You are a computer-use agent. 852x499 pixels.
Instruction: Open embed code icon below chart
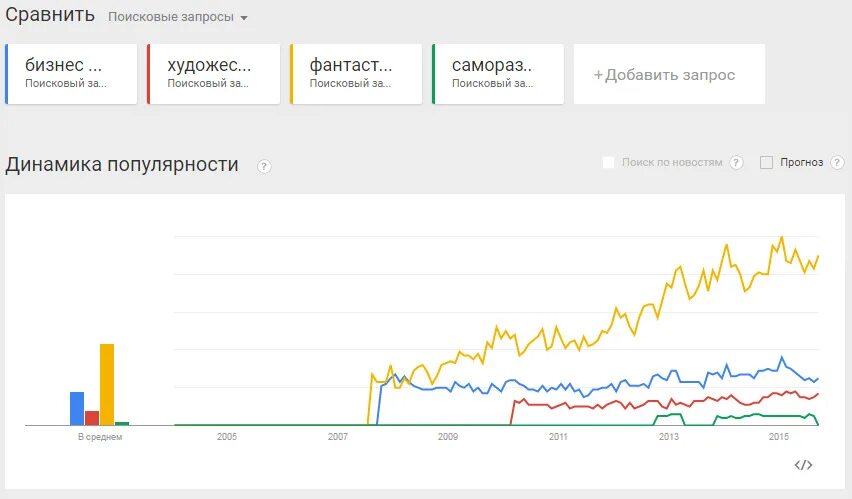[x=803, y=465]
